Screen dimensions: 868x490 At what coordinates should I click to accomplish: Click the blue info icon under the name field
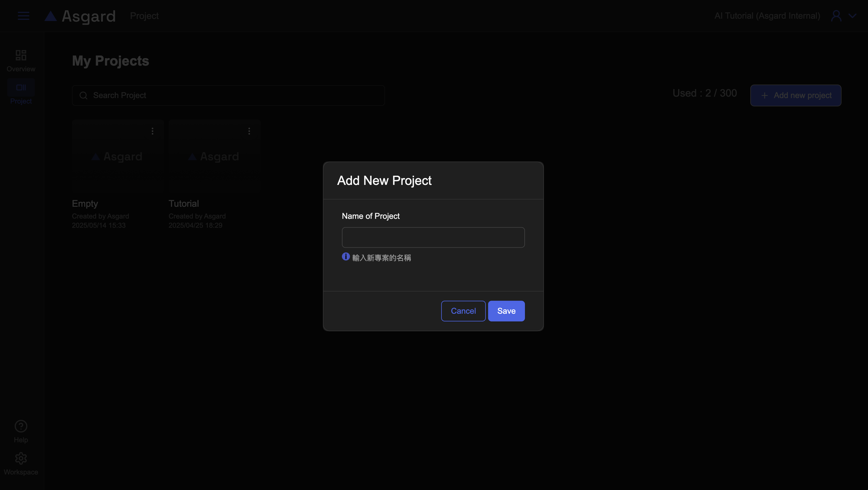tap(346, 257)
